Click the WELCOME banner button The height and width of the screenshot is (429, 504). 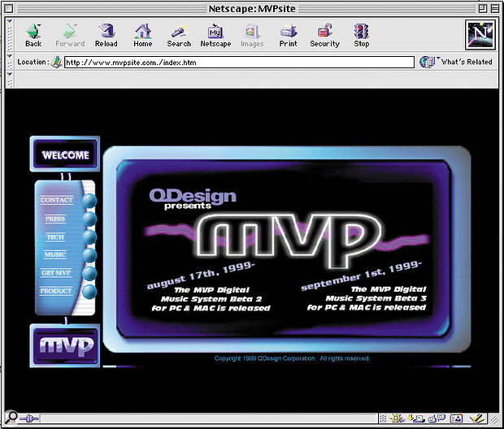[x=65, y=154]
